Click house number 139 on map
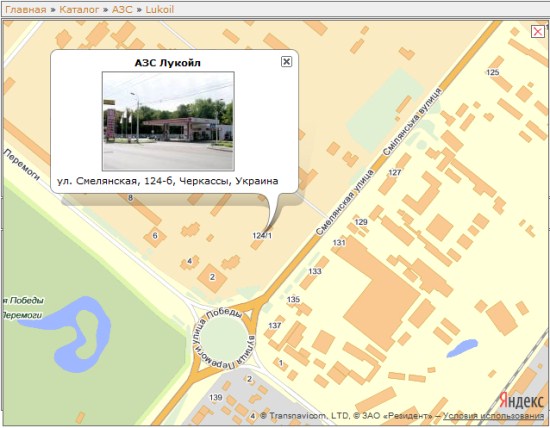This screenshot has width=550, height=428. point(216,397)
